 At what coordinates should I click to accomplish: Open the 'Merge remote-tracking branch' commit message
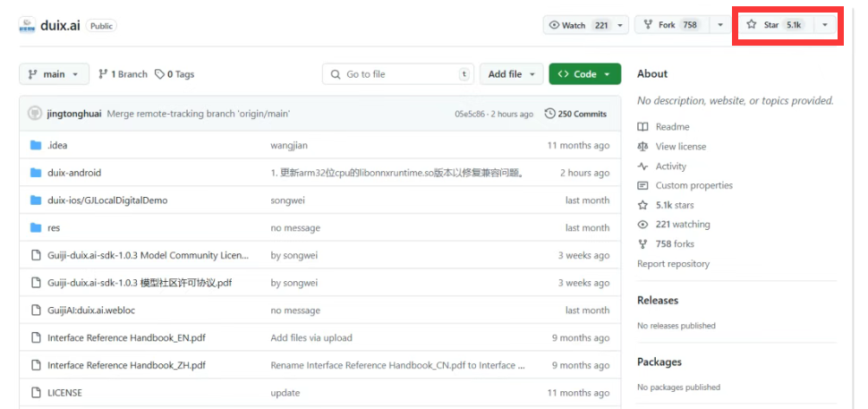(x=199, y=114)
